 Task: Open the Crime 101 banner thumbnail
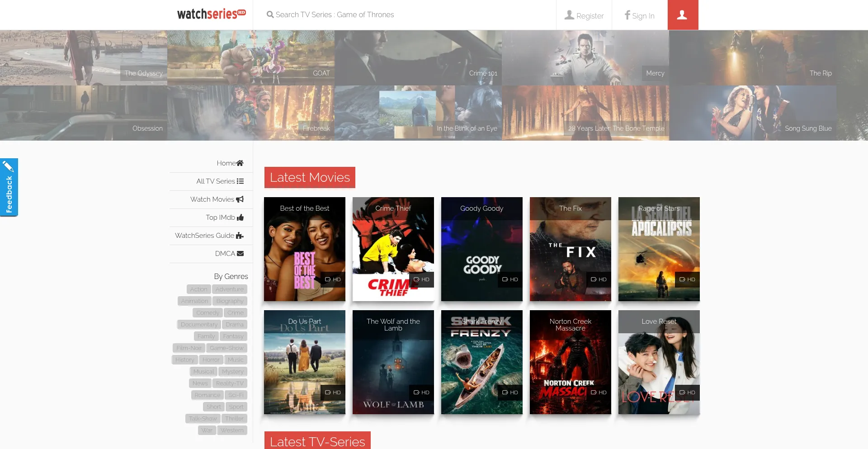point(418,58)
